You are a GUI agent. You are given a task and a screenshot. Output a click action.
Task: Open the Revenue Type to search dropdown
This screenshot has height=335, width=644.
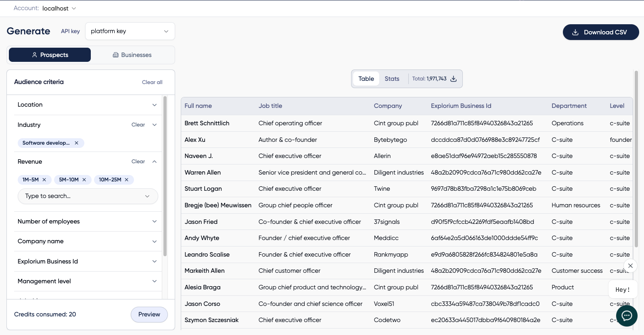(x=88, y=196)
